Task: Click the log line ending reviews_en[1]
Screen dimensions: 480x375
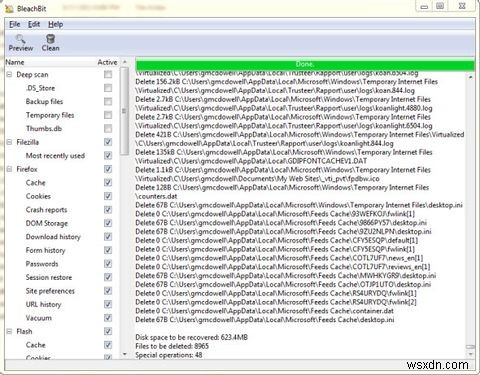Action: coord(283,267)
